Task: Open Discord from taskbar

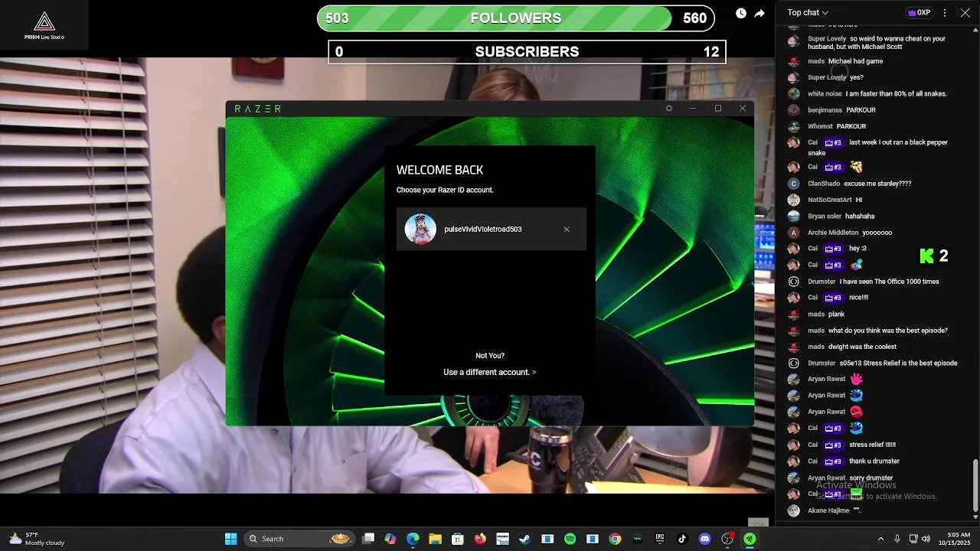Action: 704,539
